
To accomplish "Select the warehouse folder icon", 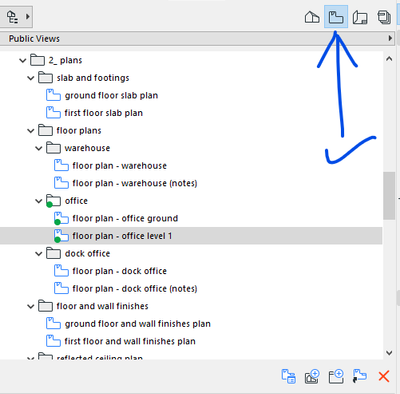I will tap(53, 148).
